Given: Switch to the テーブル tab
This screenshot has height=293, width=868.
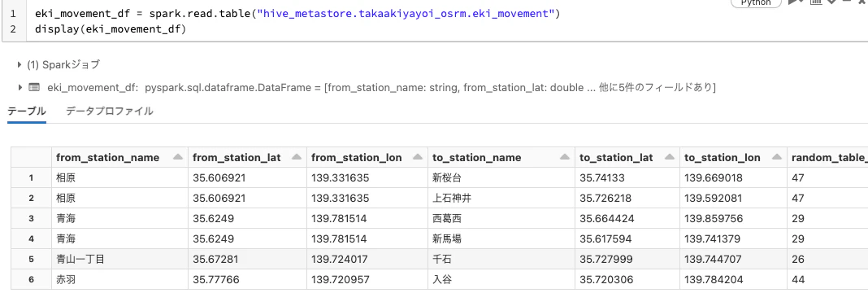Looking at the screenshot, I should 27,111.
